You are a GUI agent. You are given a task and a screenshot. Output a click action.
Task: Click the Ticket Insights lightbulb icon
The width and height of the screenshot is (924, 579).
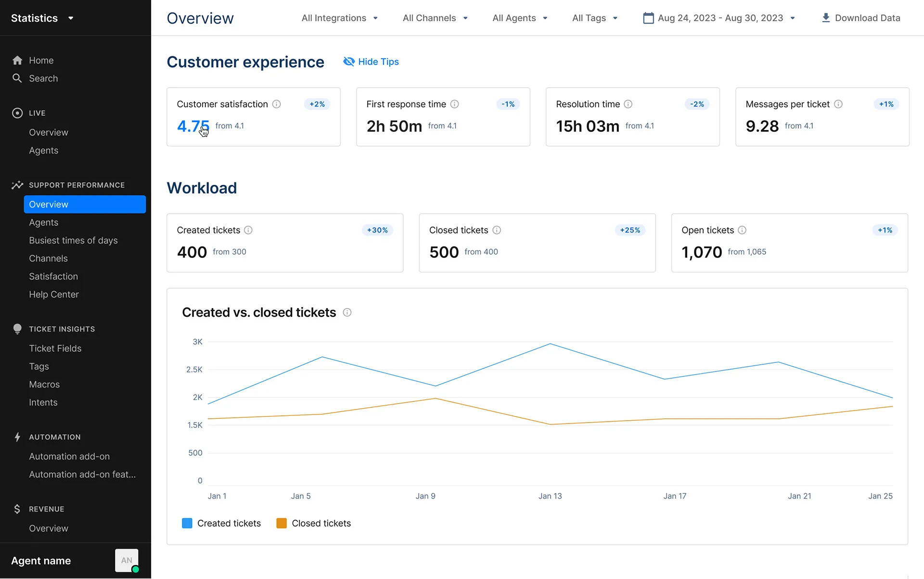(17, 329)
